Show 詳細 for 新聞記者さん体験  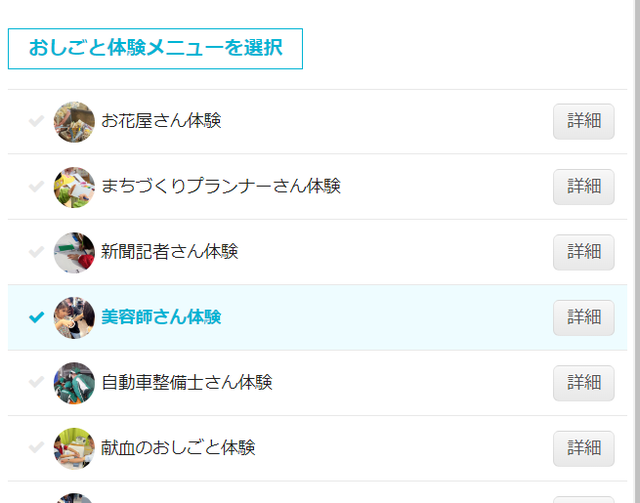pos(584,252)
